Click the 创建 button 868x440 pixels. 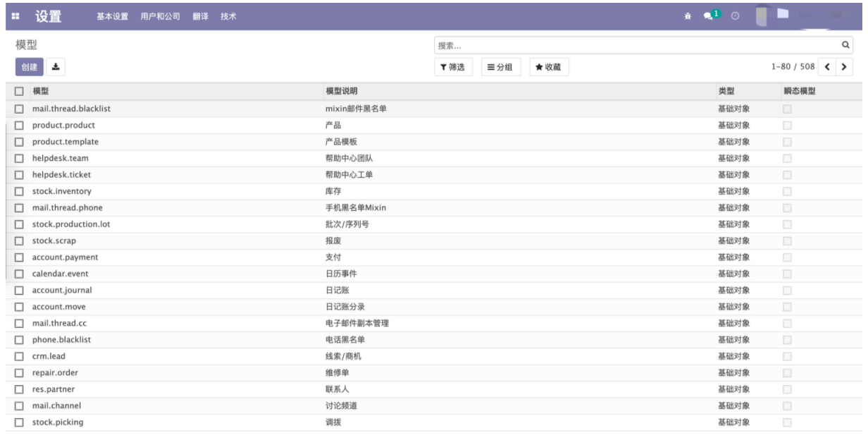30,67
